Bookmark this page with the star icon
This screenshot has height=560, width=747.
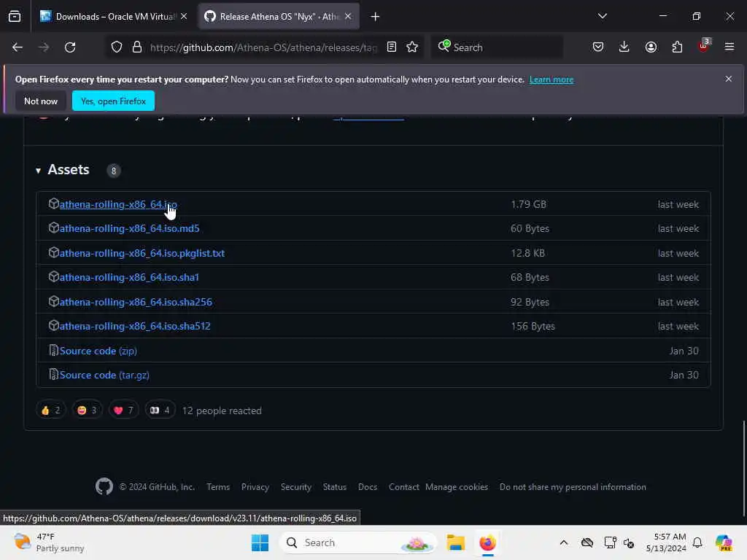click(412, 47)
